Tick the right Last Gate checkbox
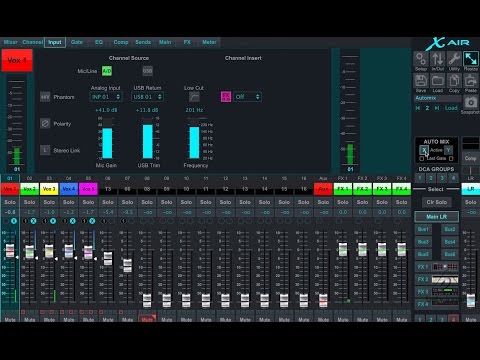The width and height of the screenshot is (480, 360). (451, 158)
